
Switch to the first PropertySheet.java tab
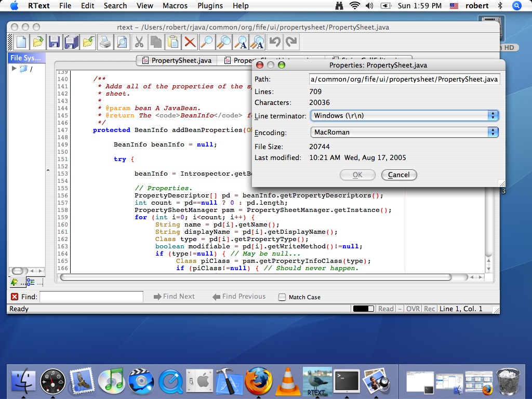pos(176,60)
